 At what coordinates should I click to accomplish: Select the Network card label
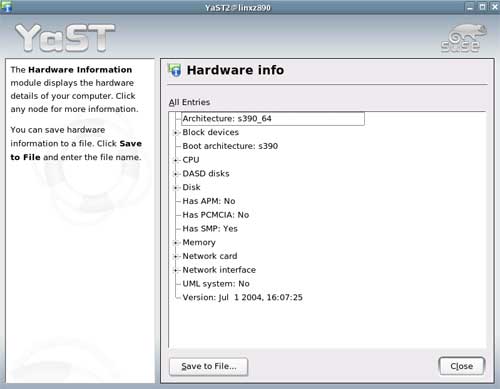(210, 256)
